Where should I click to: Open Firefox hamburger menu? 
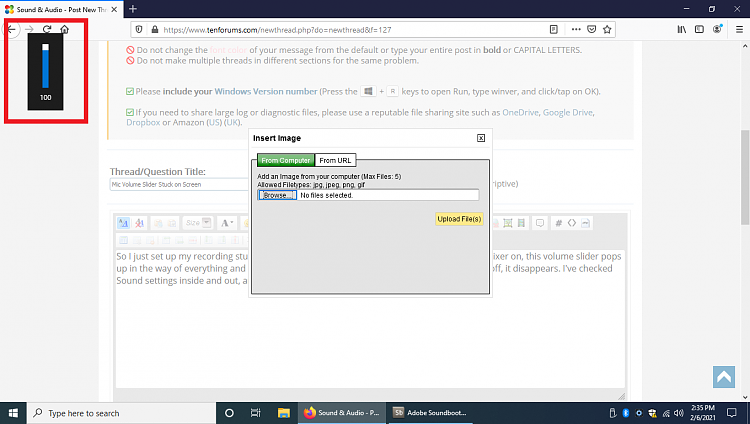coord(739,30)
